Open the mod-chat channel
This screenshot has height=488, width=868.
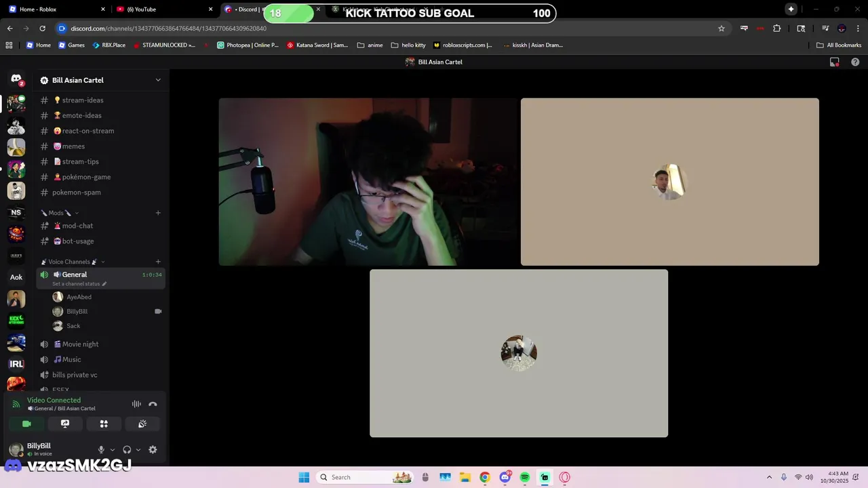pyautogui.click(x=101, y=226)
